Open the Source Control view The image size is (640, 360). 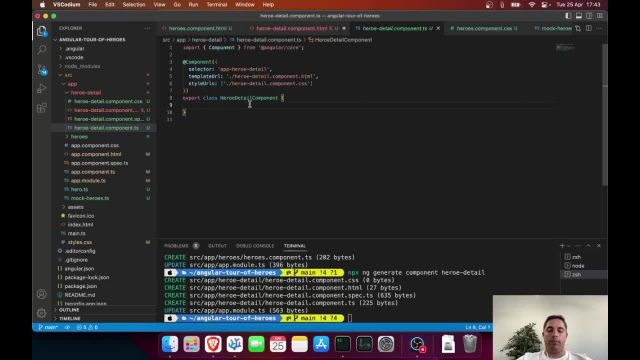pyautogui.click(x=42, y=69)
